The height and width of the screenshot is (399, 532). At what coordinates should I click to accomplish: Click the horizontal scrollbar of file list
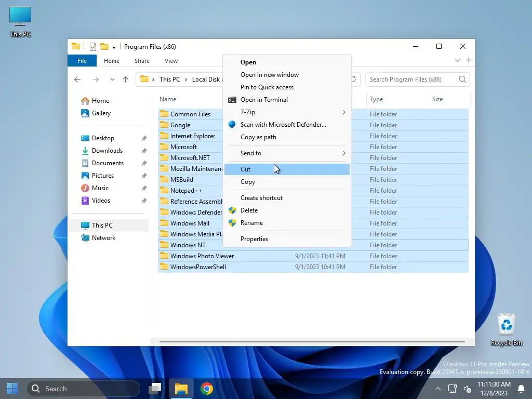coord(312,342)
